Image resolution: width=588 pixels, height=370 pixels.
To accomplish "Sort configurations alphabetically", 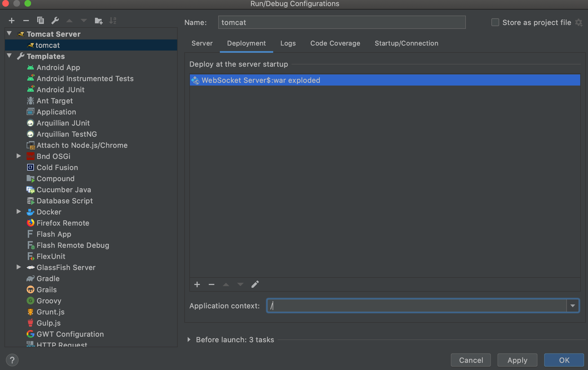I will click(x=113, y=21).
